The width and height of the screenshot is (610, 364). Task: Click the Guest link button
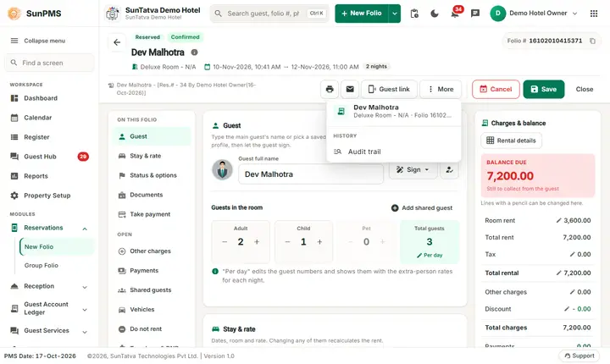[x=389, y=89]
